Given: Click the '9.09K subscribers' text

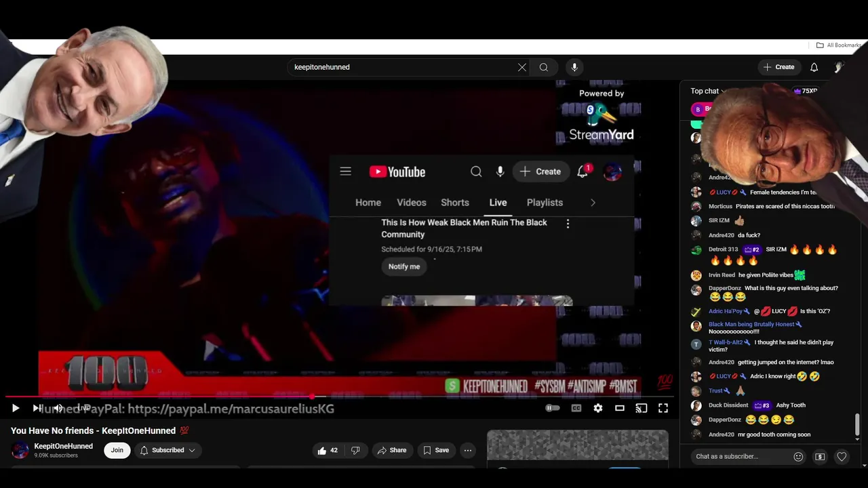Looking at the screenshot, I should tap(56, 455).
